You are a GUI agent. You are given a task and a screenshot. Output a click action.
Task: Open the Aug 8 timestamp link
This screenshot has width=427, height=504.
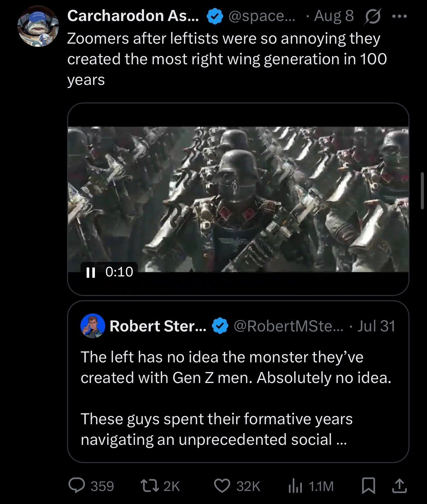(333, 16)
